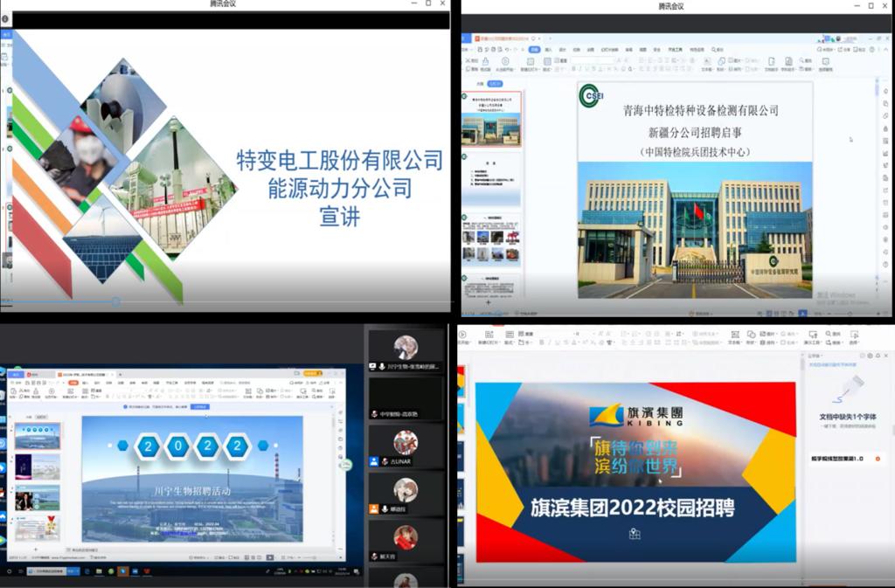This screenshot has height=588, width=895.
Task: Click the play-from-current icon in the CSEI window
Action: coord(505,63)
